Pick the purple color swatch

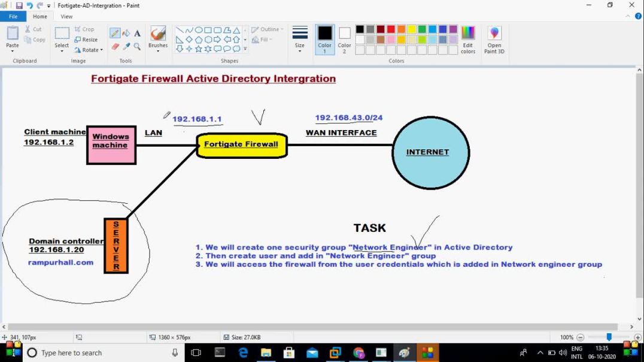pyautogui.click(x=453, y=29)
